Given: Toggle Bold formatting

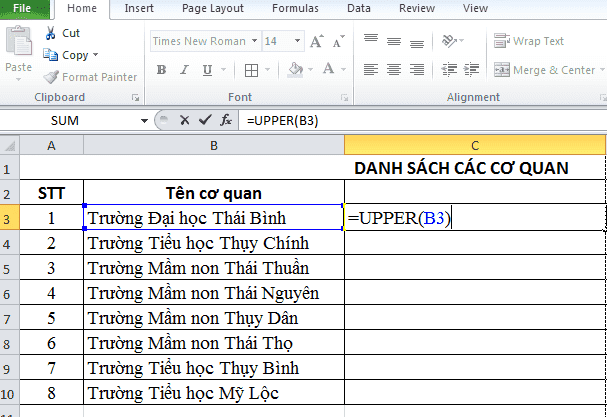Looking at the screenshot, I should [x=160, y=70].
